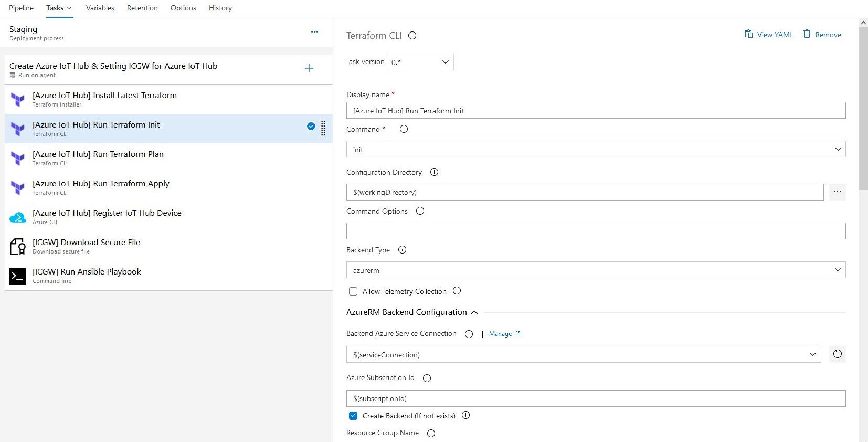Click the info icon beside Terraform CLI title

click(412, 36)
